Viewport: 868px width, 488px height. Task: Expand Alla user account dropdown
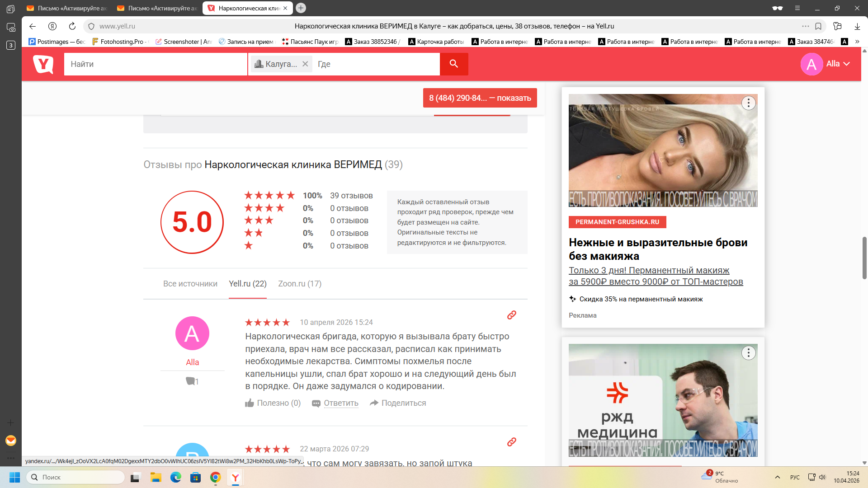(x=846, y=64)
